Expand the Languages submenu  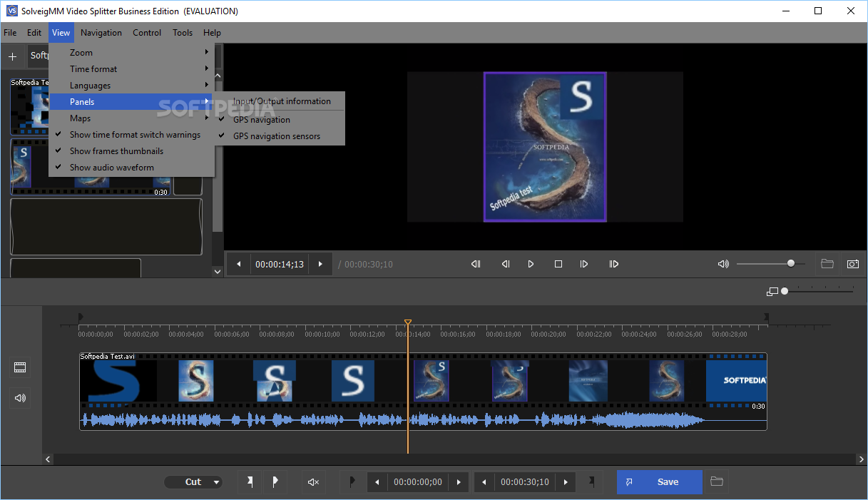point(131,86)
